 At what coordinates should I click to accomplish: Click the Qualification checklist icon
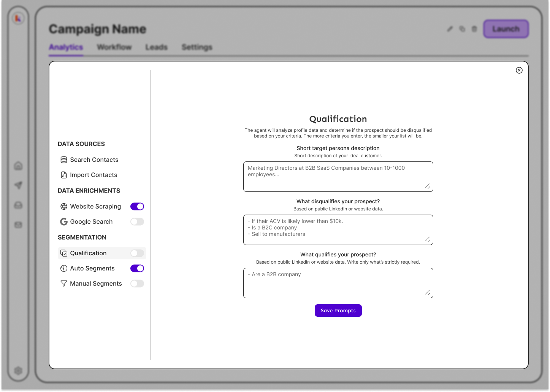[x=64, y=253]
